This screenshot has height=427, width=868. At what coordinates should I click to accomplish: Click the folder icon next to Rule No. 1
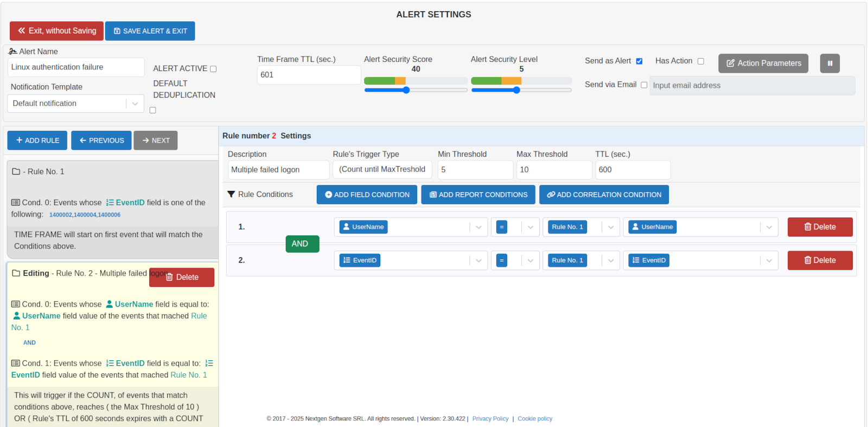(16, 171)
